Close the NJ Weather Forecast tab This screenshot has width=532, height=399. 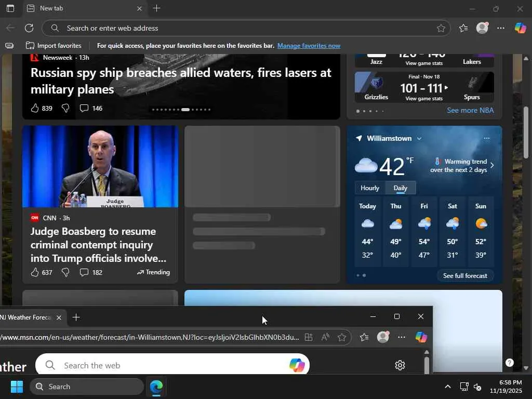[x=59, y=317]
